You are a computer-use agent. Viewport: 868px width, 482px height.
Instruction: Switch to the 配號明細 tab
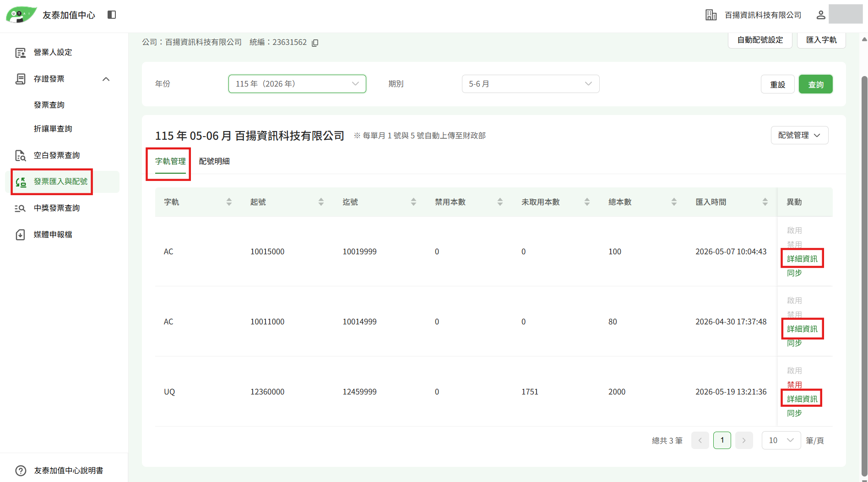(x=214, y=161)
